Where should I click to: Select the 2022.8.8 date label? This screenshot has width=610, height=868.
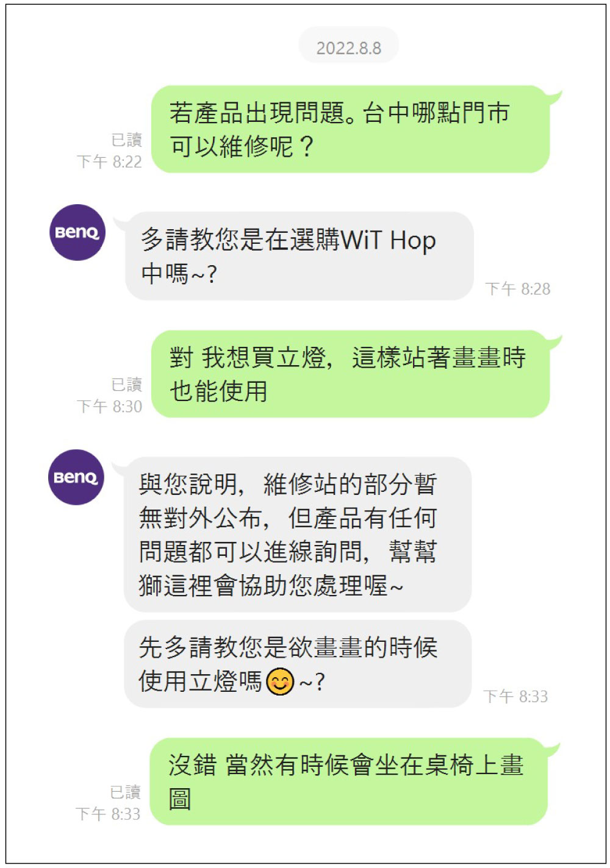tap(349, 48)
